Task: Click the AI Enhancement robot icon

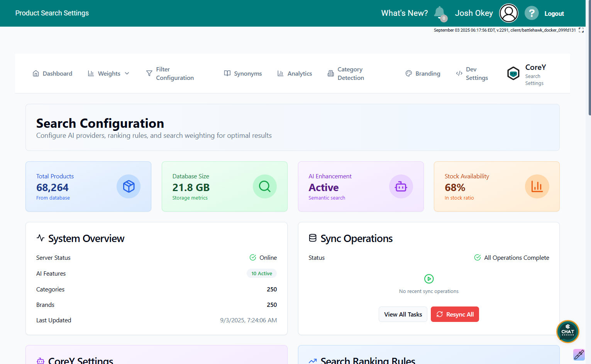Action: 401,186
